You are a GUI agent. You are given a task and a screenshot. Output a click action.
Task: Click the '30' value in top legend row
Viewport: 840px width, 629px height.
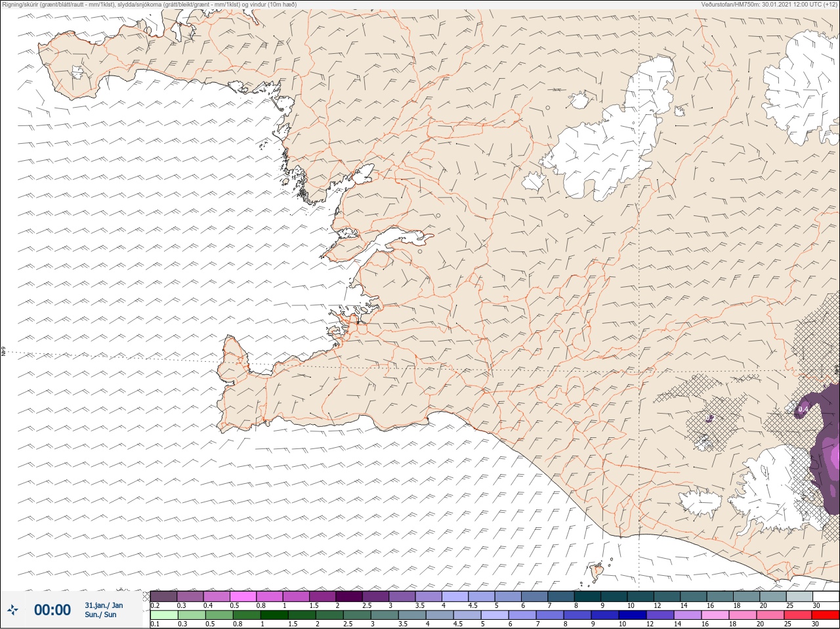816,605
